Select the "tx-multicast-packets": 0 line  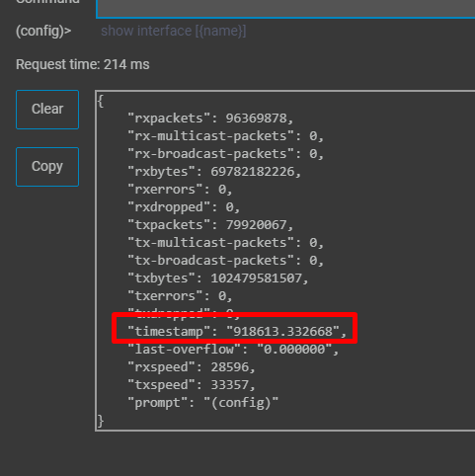tap(226, 243)
